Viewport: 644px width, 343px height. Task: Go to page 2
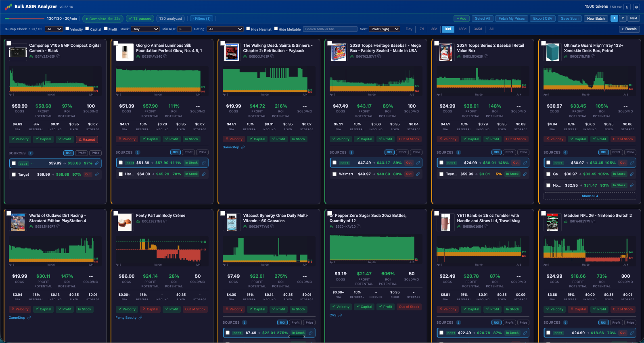(x=623, y=18)
